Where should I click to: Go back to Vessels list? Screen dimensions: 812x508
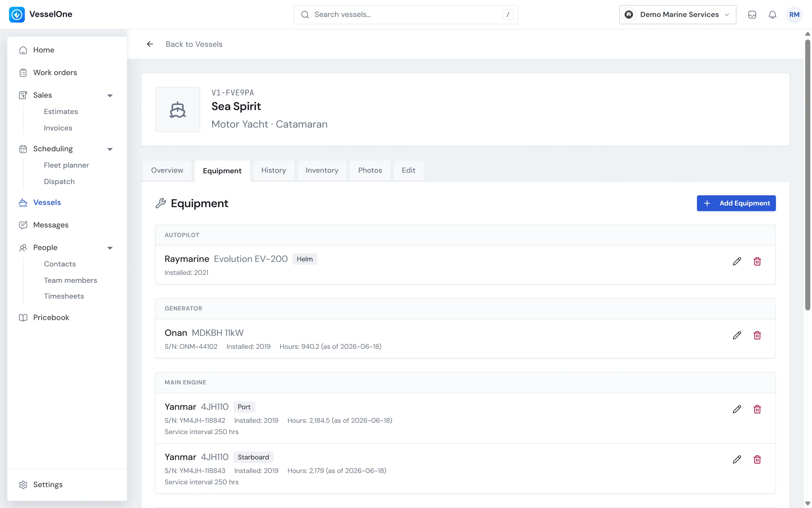pyautogui.click(x=194, y=44)
